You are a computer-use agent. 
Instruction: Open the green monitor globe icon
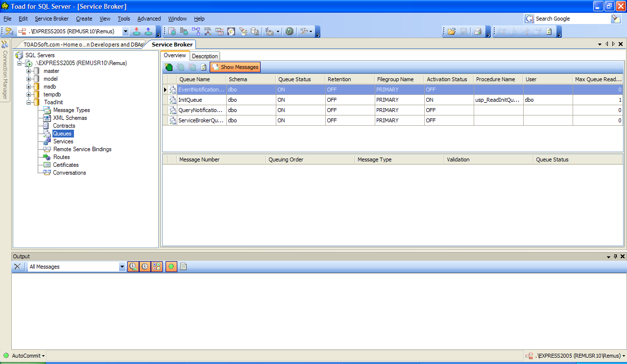289,31
